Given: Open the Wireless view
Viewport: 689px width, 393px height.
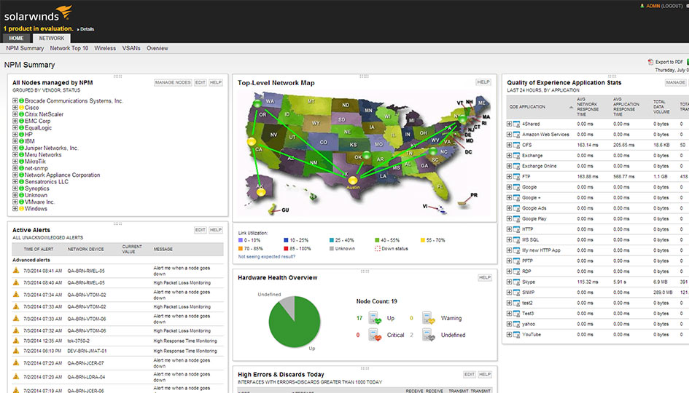Looking at the screenshot, I should 105,48.
